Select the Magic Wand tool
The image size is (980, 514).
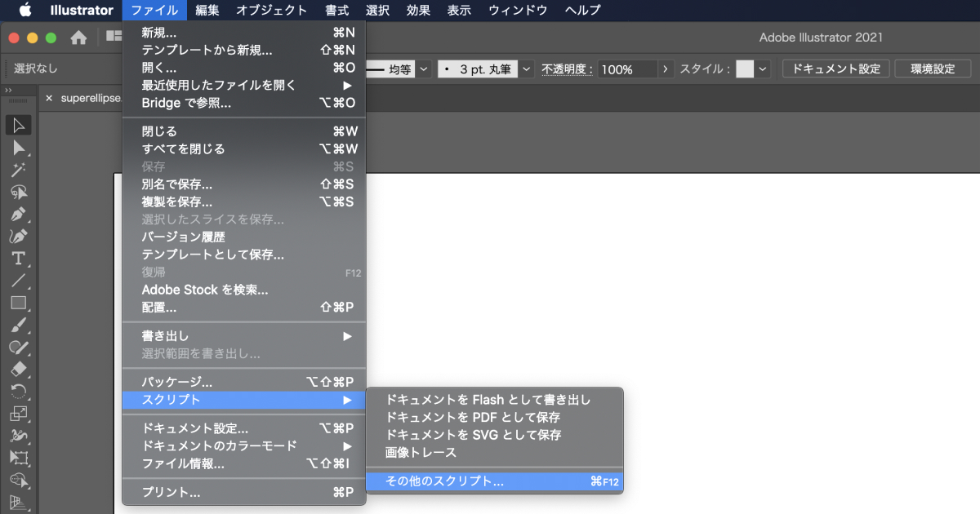point(19,170)
